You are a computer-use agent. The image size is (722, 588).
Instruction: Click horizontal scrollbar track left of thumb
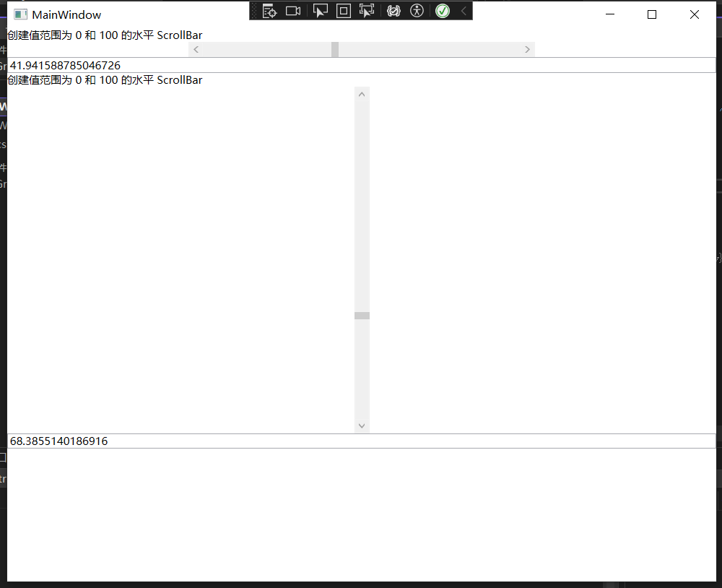[267, 49]
